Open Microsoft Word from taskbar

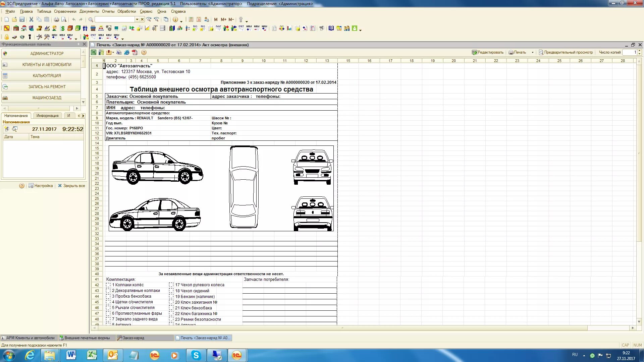[x=71, y=355]
